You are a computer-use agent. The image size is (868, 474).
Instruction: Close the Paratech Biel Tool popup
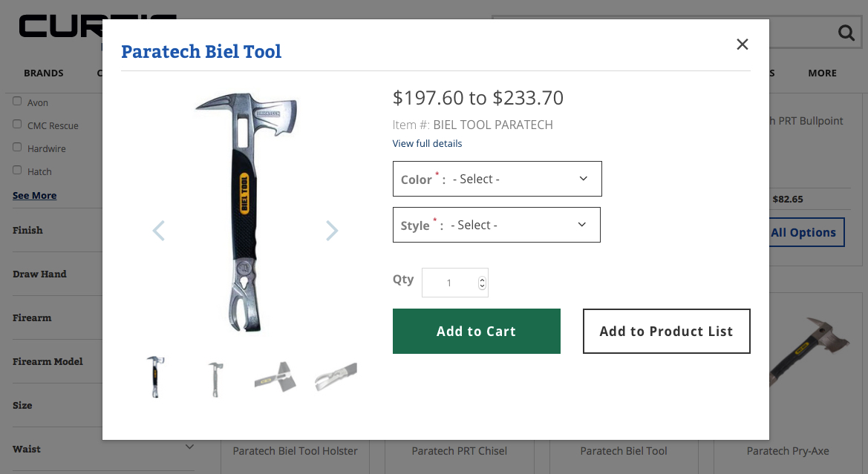coord(742,45)
